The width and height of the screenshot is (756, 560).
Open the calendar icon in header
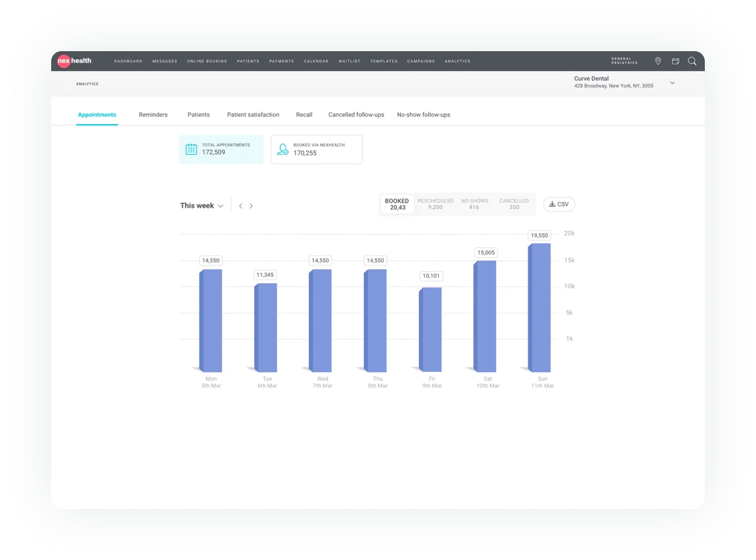coord(675,61)
